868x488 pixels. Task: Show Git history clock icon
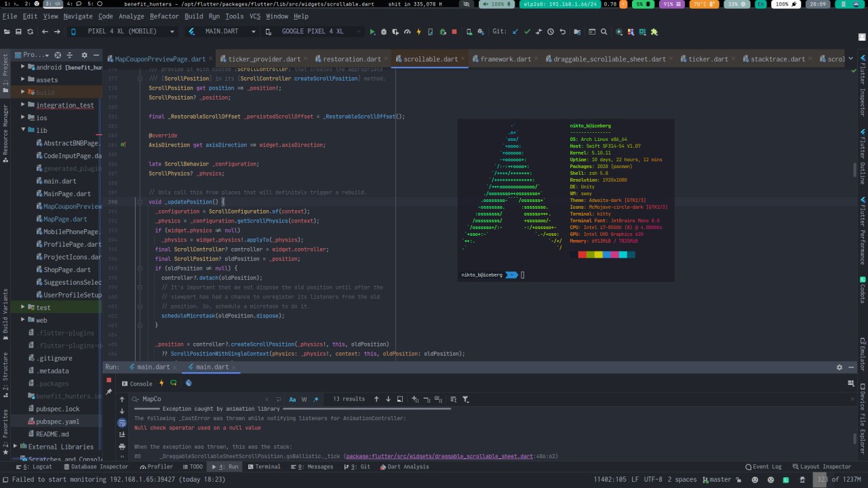click(551, 32)
